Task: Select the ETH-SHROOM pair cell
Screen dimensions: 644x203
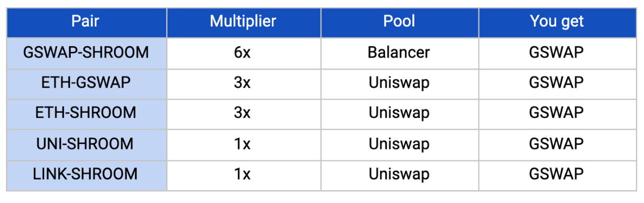Action: click(86, 112)
